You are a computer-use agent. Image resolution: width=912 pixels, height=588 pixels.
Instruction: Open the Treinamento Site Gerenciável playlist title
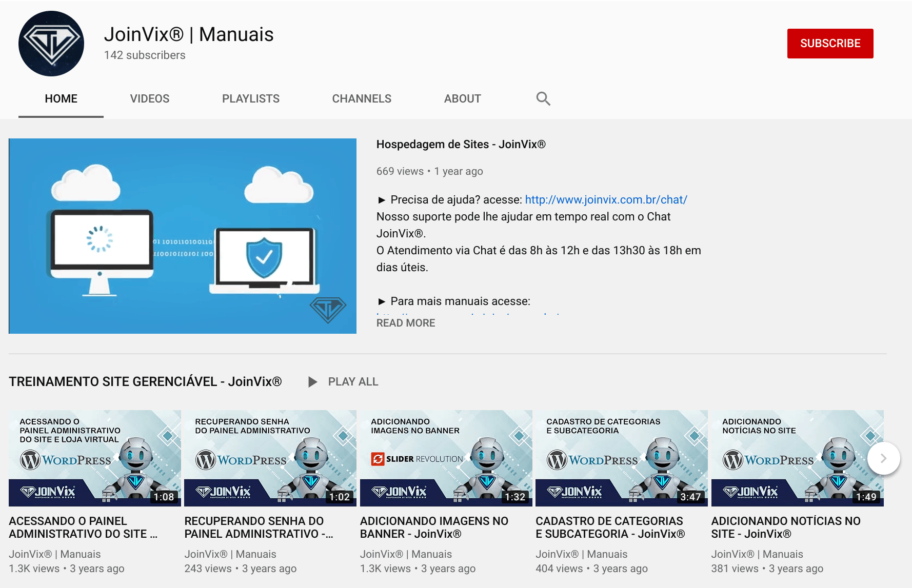(x=145, y=382)
